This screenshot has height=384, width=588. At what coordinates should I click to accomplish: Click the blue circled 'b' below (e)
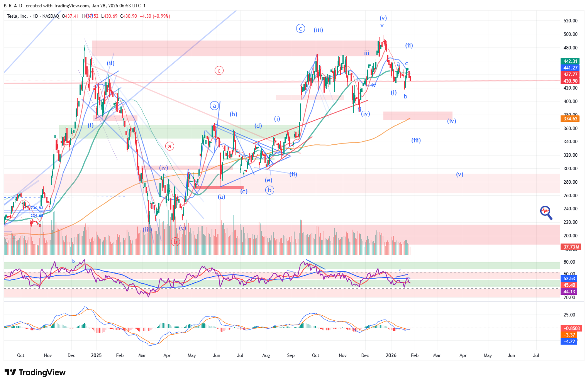pyautogui.click(x=269, y=190)
